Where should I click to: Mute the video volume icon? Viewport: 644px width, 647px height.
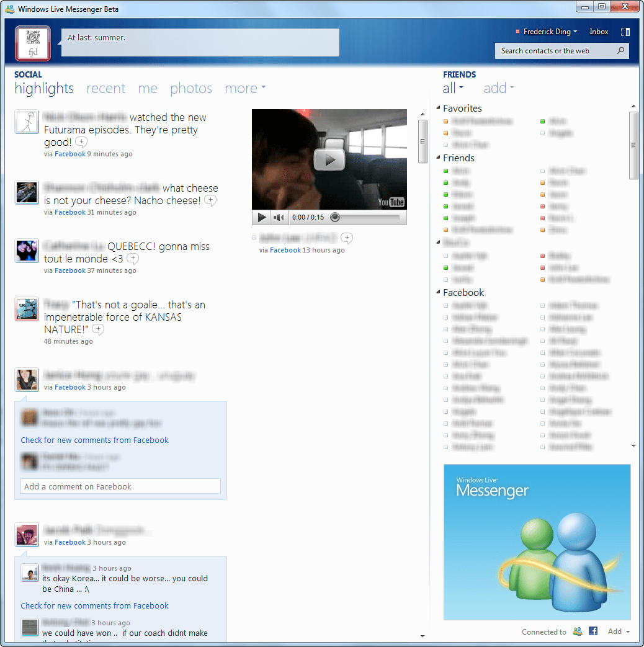(279, 218)
